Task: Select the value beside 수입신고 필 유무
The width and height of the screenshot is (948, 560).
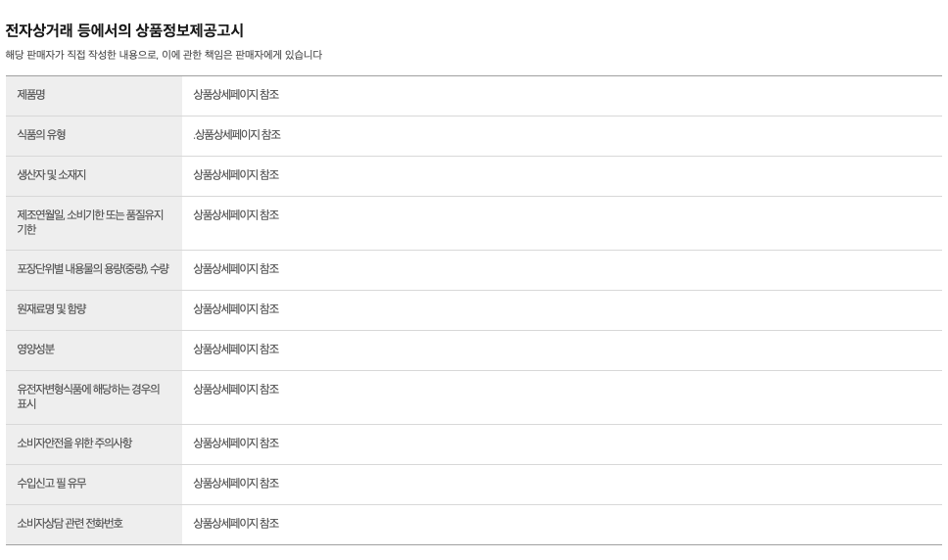Action: pyautogui.click(x=236, y=484)
